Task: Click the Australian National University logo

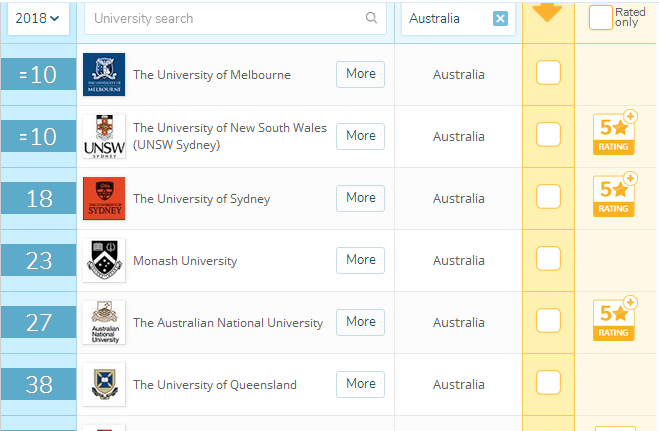Action: 104,323
